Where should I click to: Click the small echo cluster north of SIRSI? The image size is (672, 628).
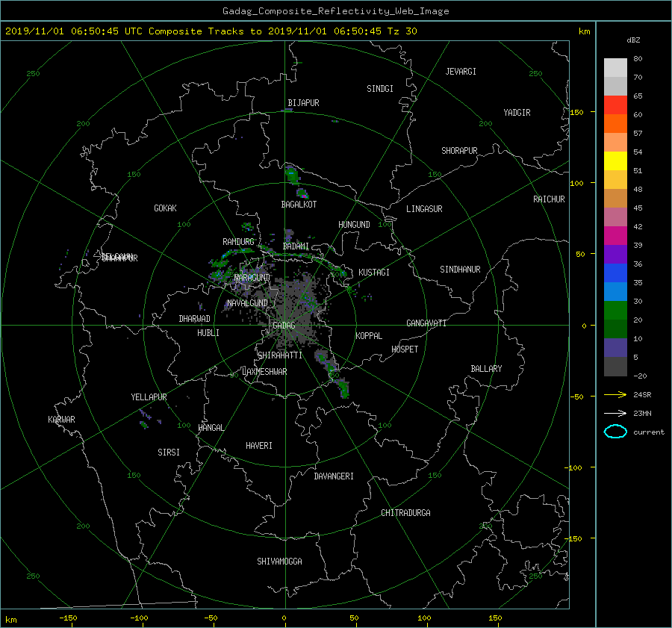point(144,424)
